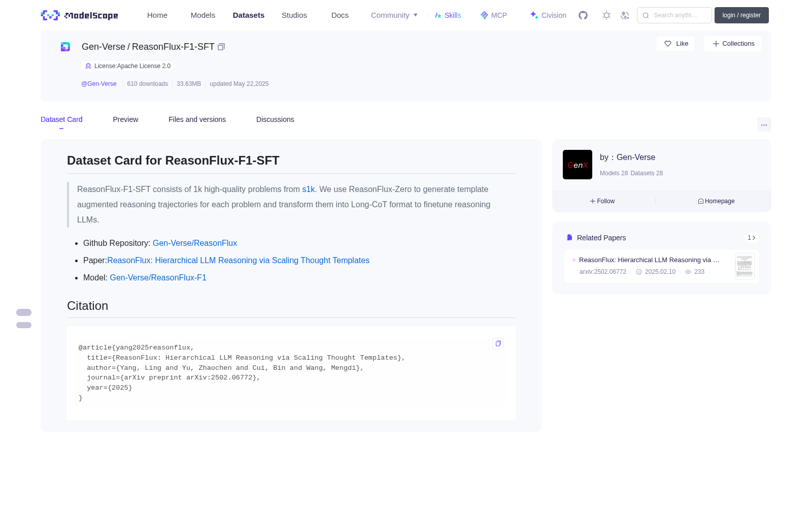Viewport: 812px width, 508px height.
Task: Open the s1k dataset link
Action: pyautogui.click(x=308, y=189)
